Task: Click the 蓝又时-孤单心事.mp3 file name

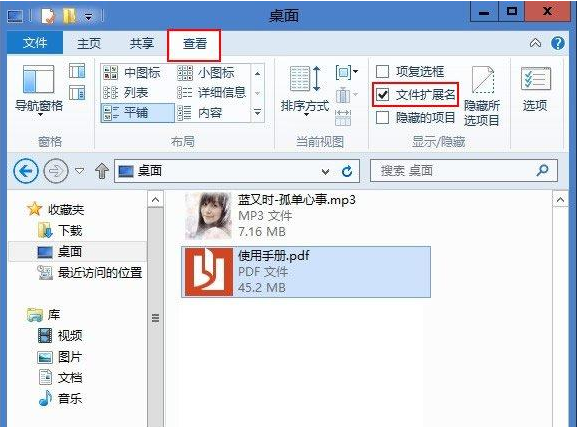Action: coord(297,200)
